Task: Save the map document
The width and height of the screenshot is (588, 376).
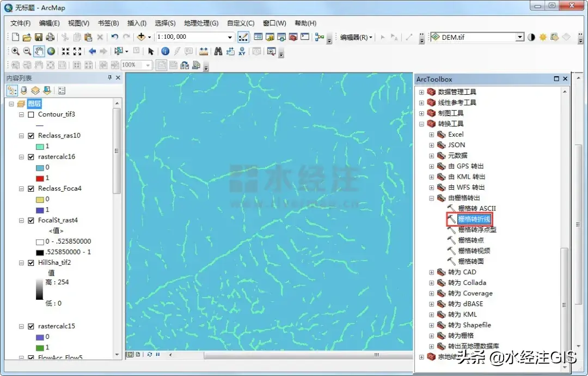Action: coord(39,37)
